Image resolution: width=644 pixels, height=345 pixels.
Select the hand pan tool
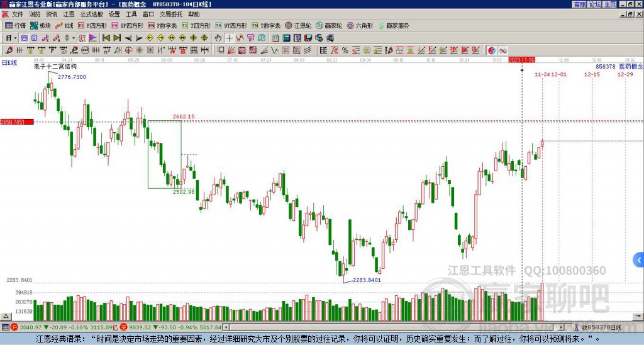pyautogui.click(x=218, y=38)
